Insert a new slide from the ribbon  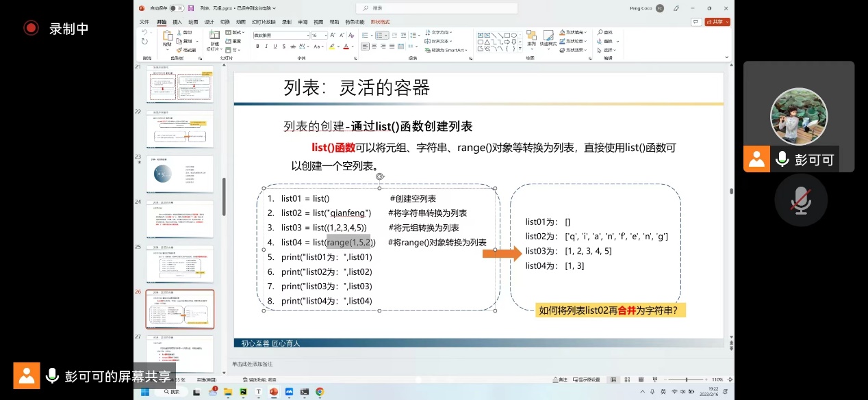[214, 38]
